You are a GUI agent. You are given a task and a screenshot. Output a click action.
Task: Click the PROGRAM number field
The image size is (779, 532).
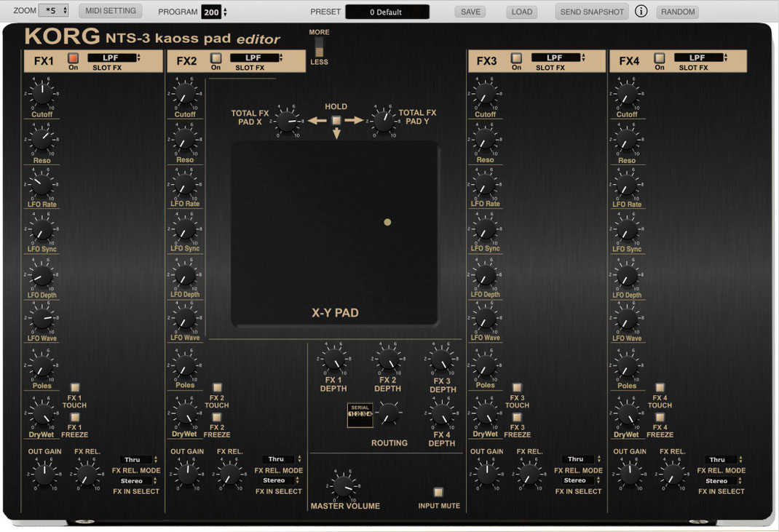tap(211, 12)
